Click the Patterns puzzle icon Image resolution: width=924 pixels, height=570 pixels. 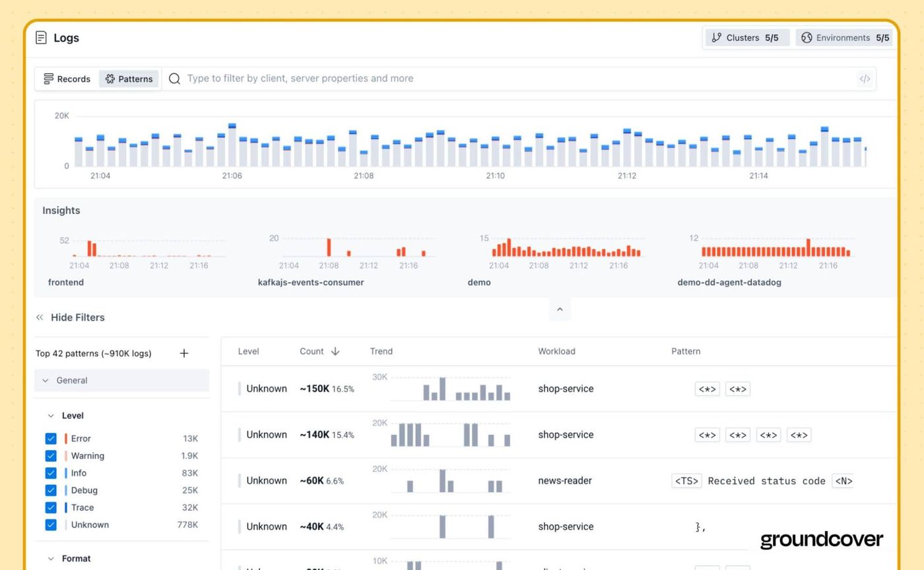[x=110, y=79]
